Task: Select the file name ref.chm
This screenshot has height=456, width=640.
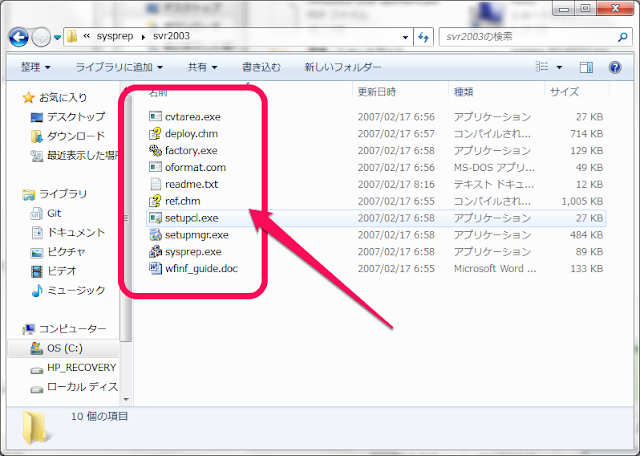Action: click(182, 201)
